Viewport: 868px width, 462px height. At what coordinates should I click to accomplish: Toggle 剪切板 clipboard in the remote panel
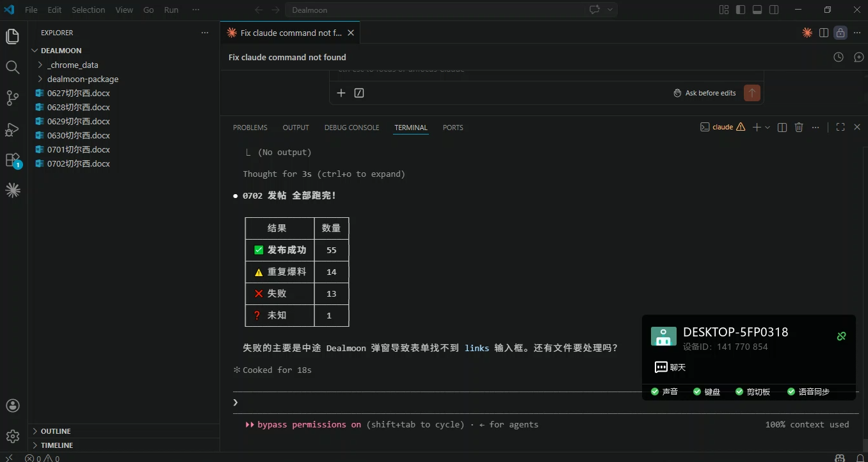click(x=753, y=392)
